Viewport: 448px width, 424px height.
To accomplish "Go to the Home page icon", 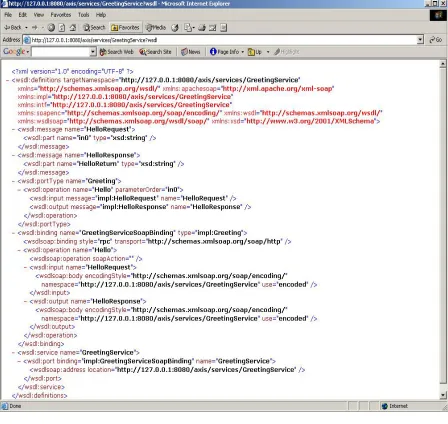I will tap(73, 28).
